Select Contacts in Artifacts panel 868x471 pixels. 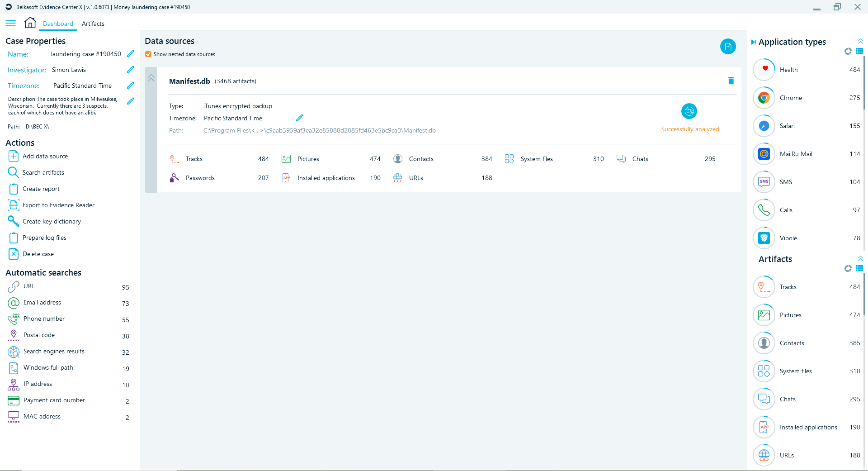click(x=807, y=343)
